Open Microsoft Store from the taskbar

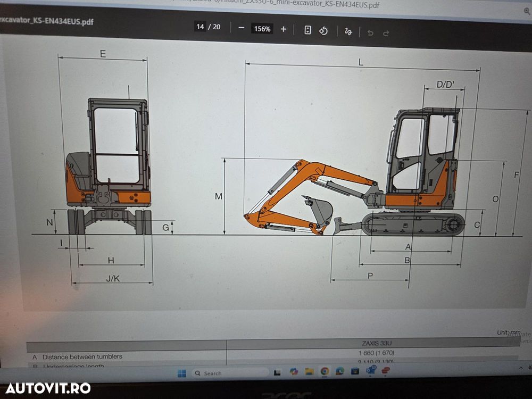355,370
